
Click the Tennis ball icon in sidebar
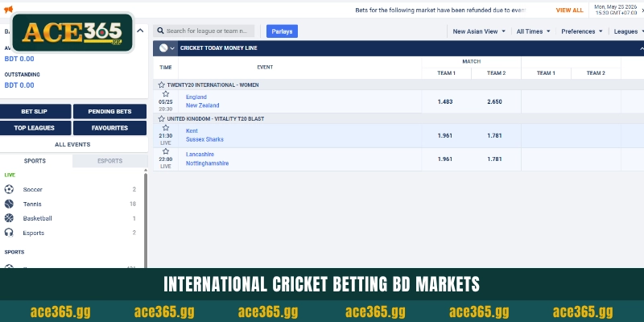pyautogui.click(x=9, y=204)
